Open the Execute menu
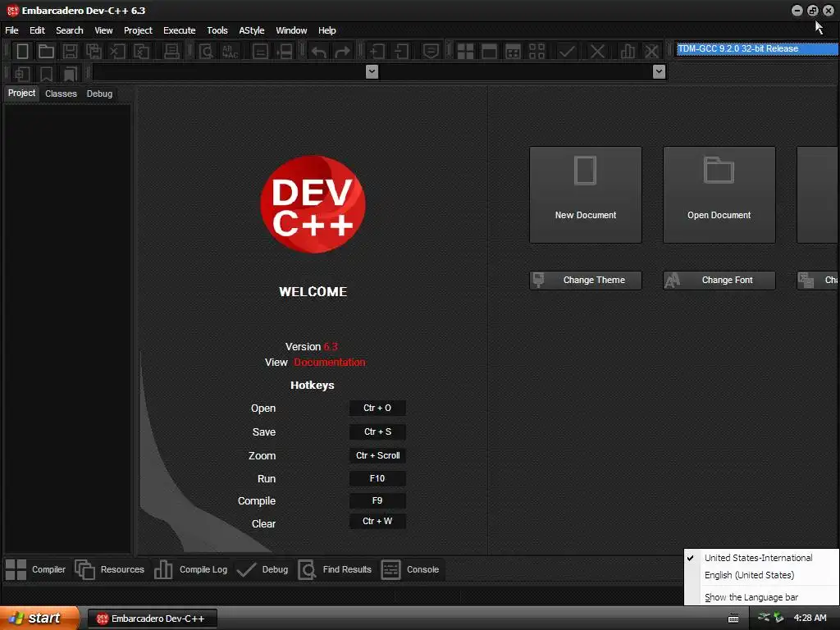840x630 pixels. click(x=180, y=30)
